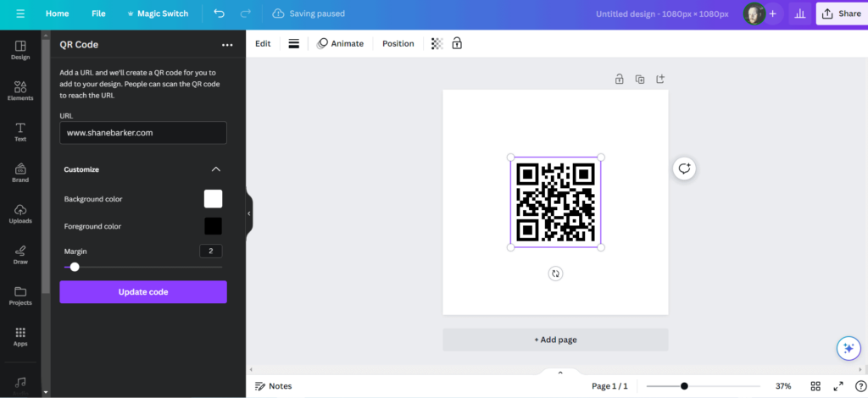The width and height of the screenshot is (868, 398).
Task: Enter fullscreen presentation mode
Action: (838, 386)
